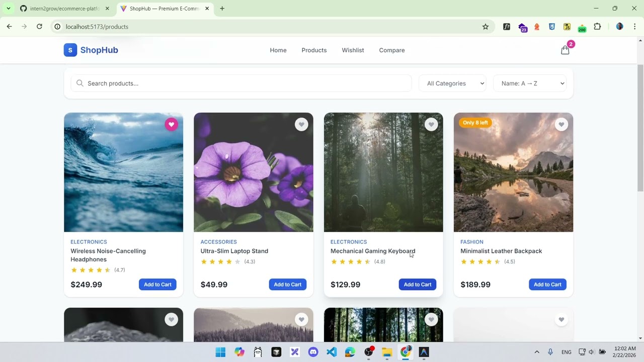The width and height of the screenshot is (644, 362).
Task: Open the Chrome profile avatar
Action: (619, 27)
